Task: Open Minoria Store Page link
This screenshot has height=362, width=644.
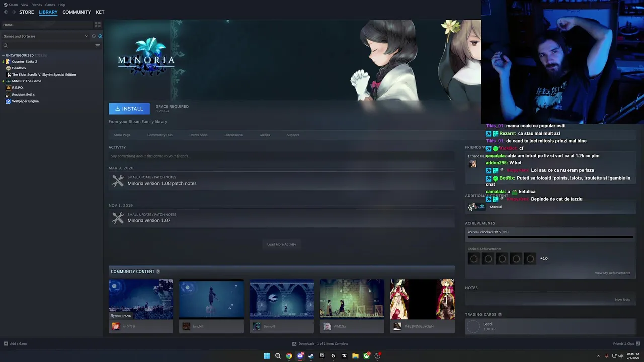Action: (x=122, y=135)
